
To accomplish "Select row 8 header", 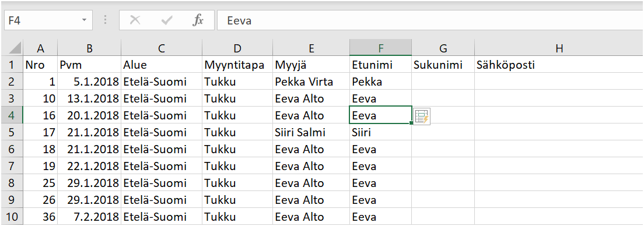I will 12,183.
